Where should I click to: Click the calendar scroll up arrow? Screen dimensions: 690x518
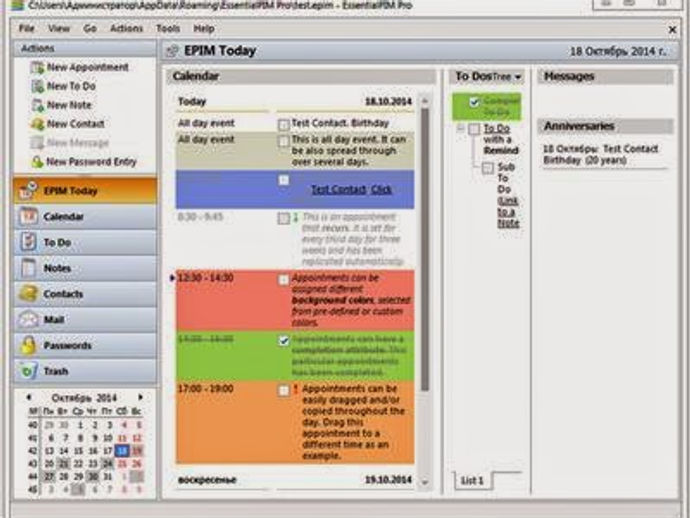(x=425, y=101)
